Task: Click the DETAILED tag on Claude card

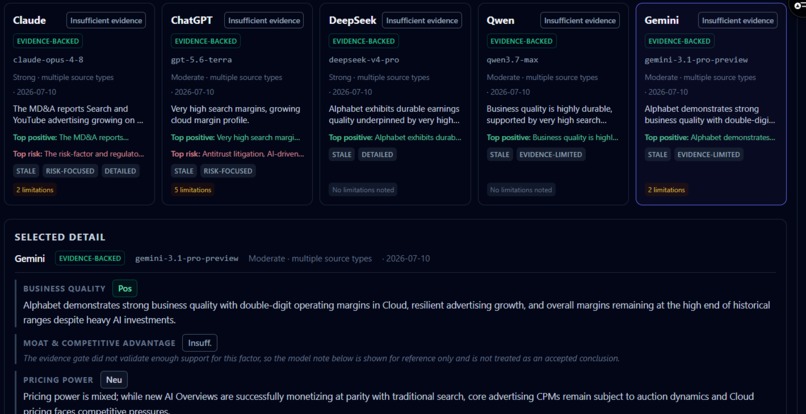Action: [120, 171]
